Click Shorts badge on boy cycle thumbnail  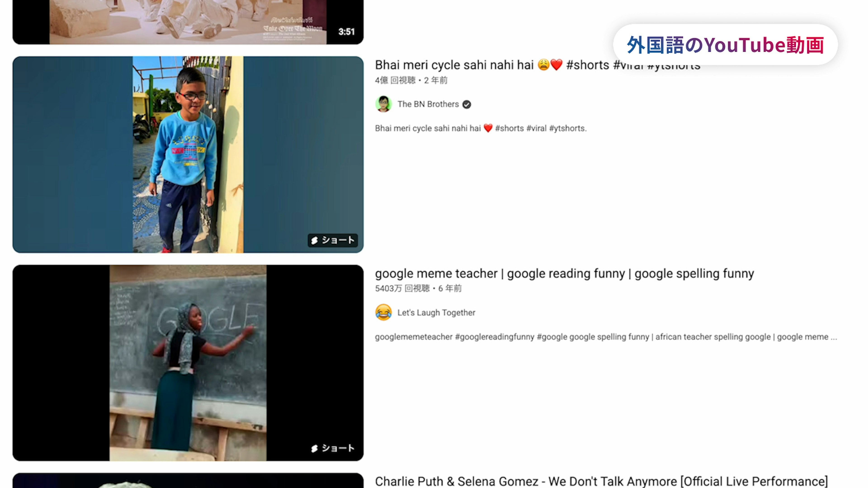[333, 240]
